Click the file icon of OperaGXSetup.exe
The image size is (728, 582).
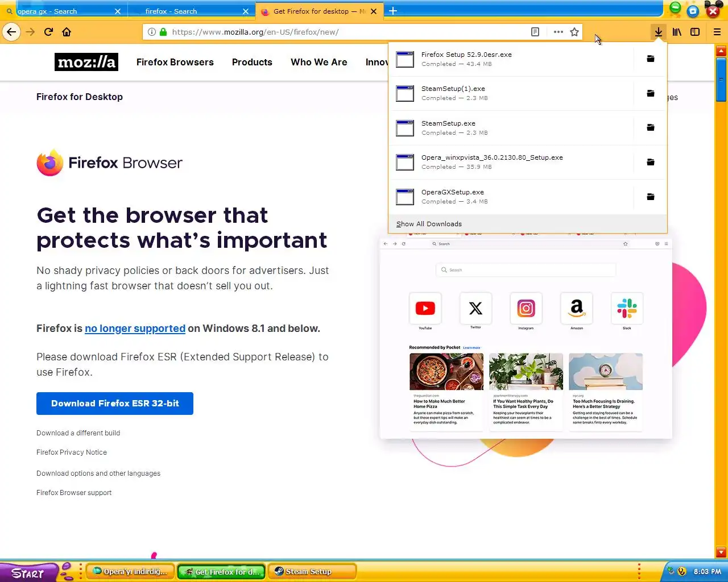pyautogui.click(x=405, y=197)
